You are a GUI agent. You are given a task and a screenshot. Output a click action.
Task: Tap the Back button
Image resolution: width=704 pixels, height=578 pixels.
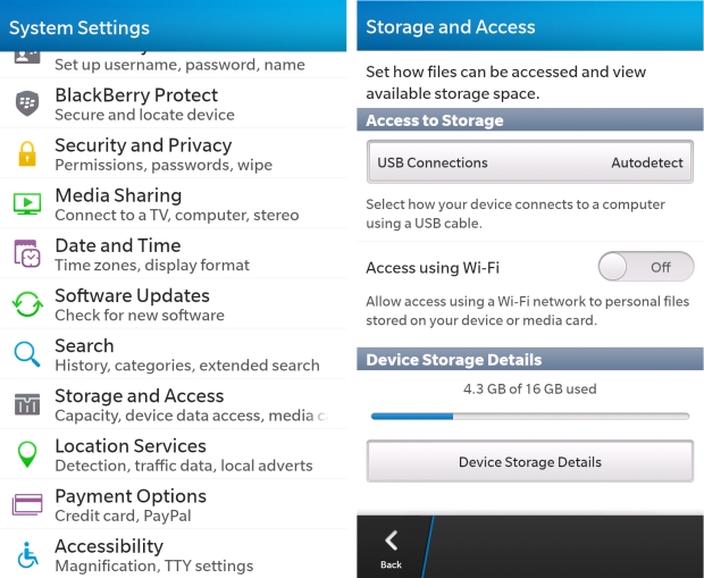point(391,549)
